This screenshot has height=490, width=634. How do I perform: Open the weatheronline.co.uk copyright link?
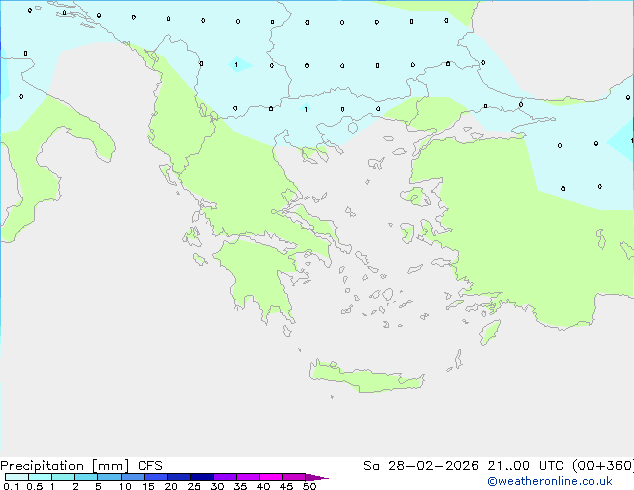[x=550, y=481]
